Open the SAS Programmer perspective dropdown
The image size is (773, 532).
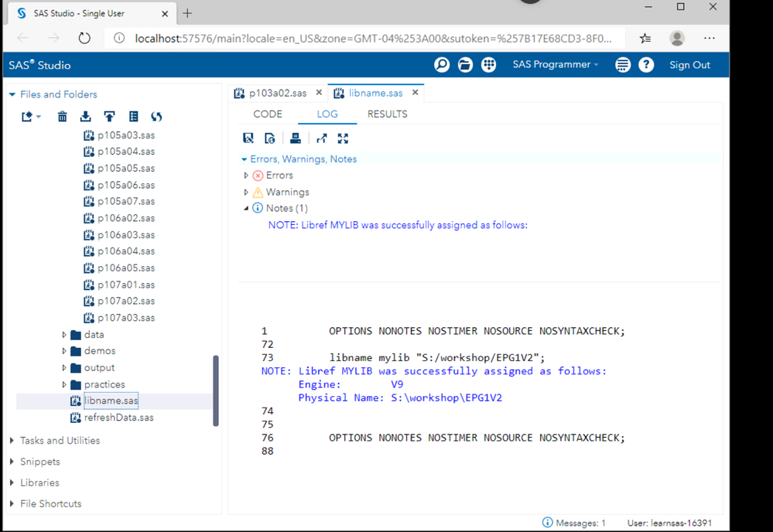(555, 64)
